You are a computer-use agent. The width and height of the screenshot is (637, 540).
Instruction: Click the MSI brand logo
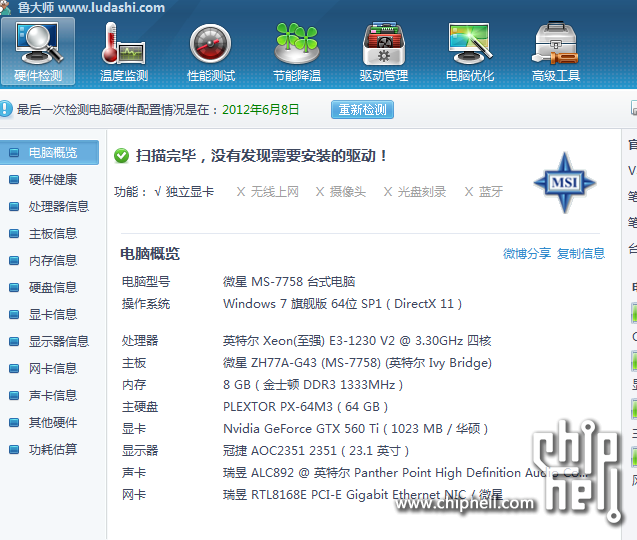564,182
